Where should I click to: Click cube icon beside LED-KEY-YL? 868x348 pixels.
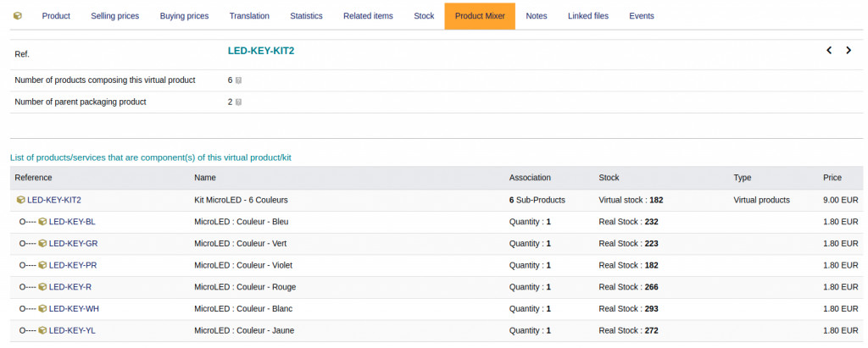pyautogui.click(x=42, y=331)
